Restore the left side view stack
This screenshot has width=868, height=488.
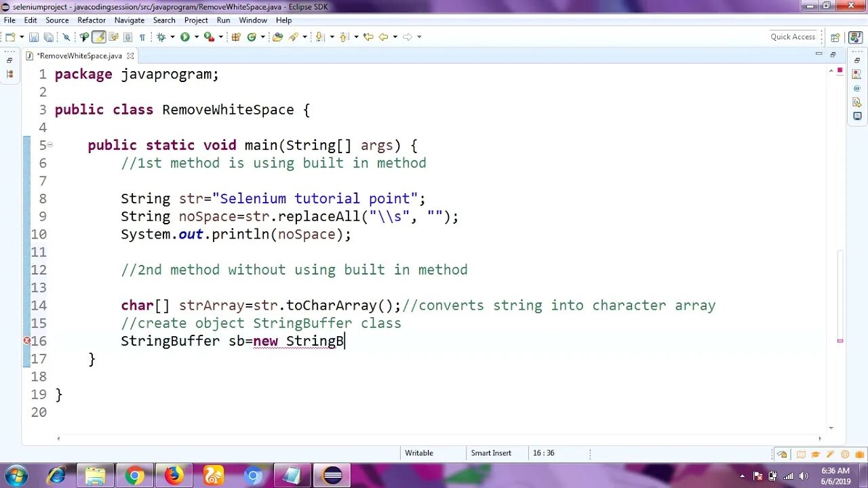click(x=9, y=60)
